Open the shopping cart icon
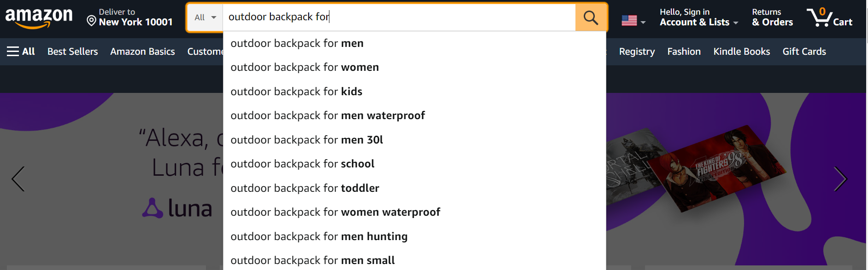The height and width of the screenshot is (270, 868). [x=829, y=17]
